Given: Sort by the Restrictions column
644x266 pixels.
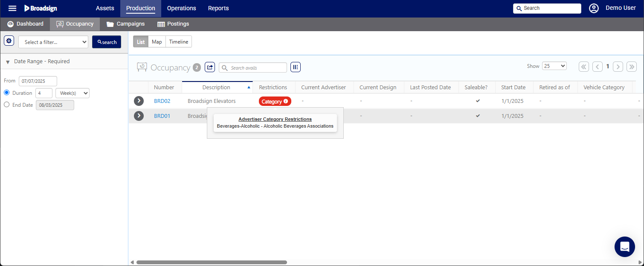Looking at the screenshot, I should (x=273, y=87).
